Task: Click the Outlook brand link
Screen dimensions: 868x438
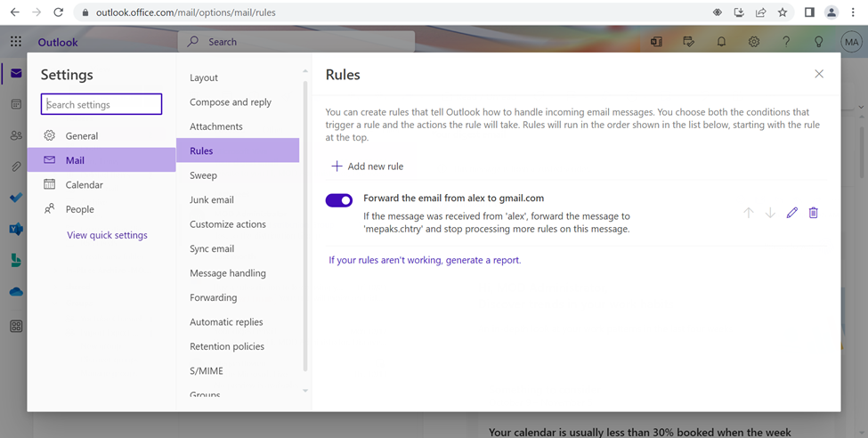Action: (58, 42)
